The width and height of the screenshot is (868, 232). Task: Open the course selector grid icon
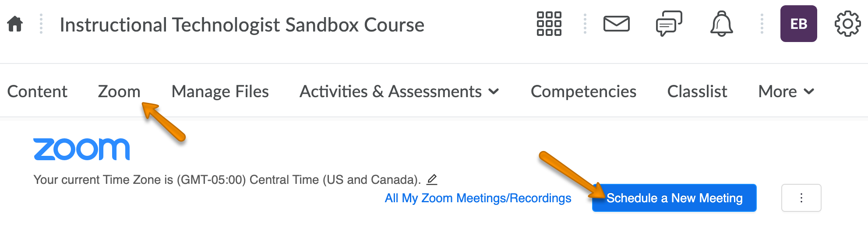pos(549,24)
